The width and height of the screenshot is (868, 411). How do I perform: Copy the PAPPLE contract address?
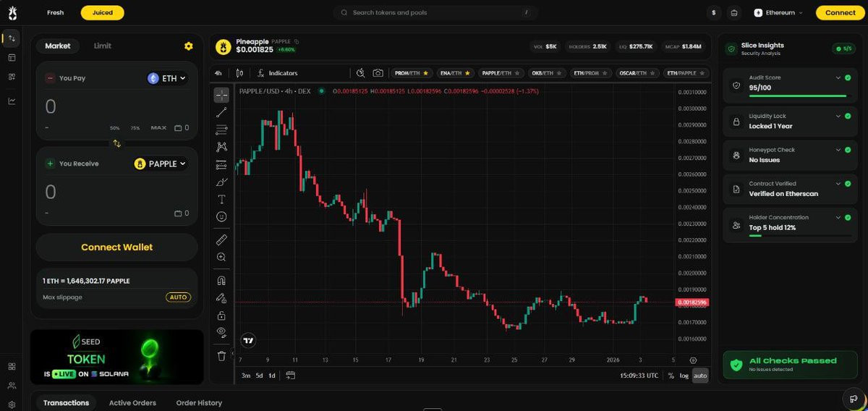point(297,42)
